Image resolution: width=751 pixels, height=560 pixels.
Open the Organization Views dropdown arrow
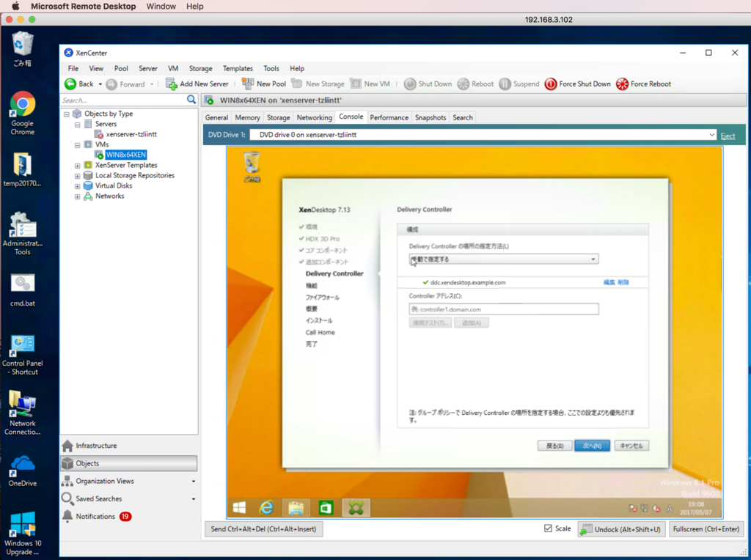pos(194,482)
